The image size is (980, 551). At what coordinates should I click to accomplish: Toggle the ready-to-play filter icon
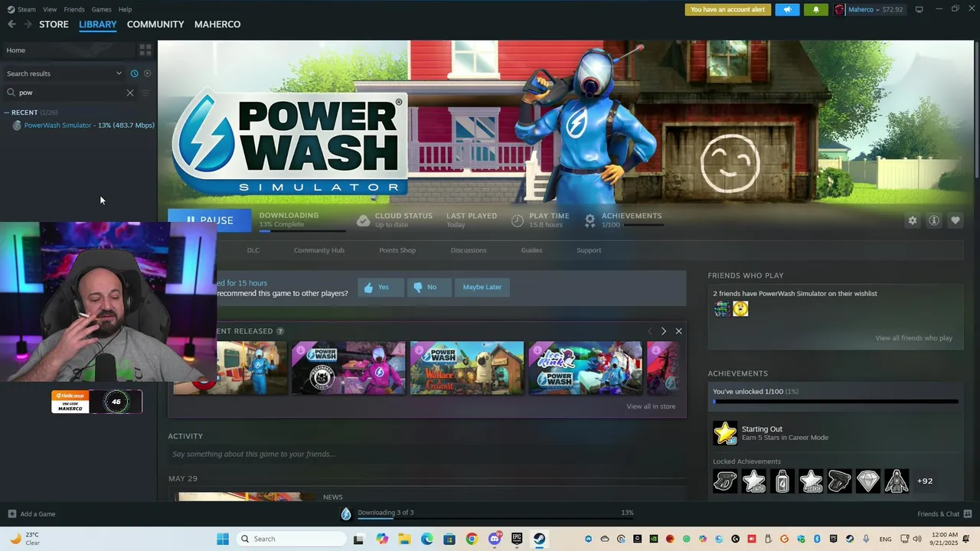(x=148, y=73)
